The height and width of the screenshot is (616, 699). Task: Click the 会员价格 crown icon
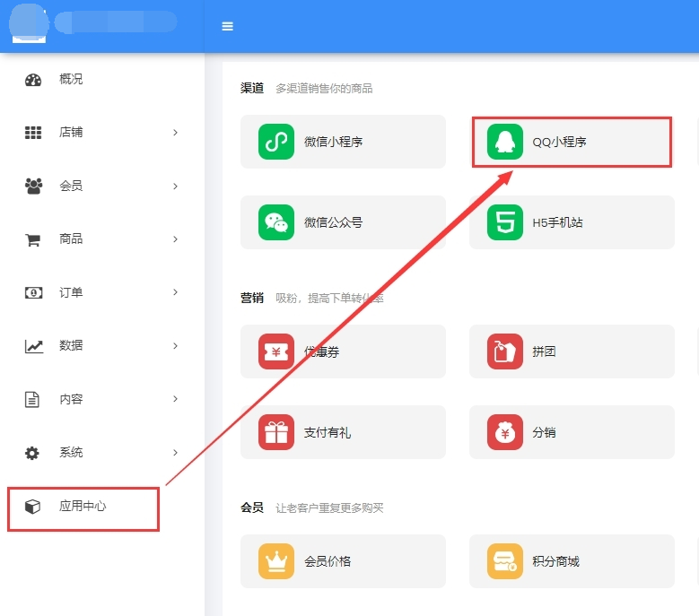click(x=276, y=561)
